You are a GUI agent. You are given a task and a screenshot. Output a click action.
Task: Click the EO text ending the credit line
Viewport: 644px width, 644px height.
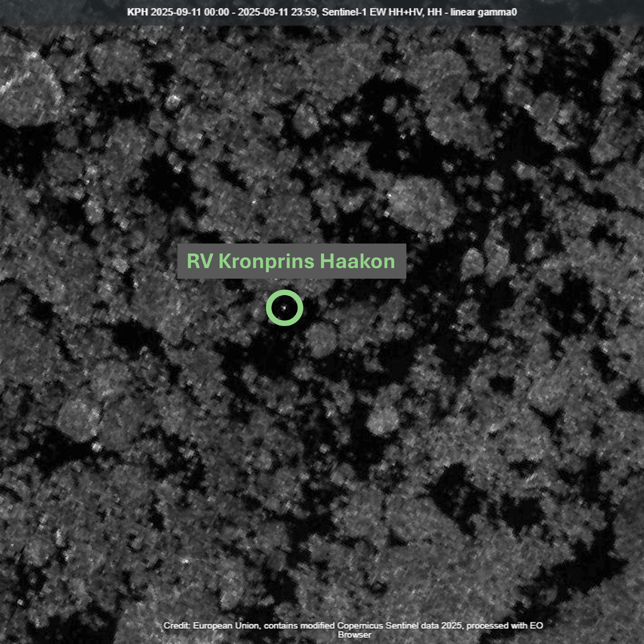(x=537, y=626)
